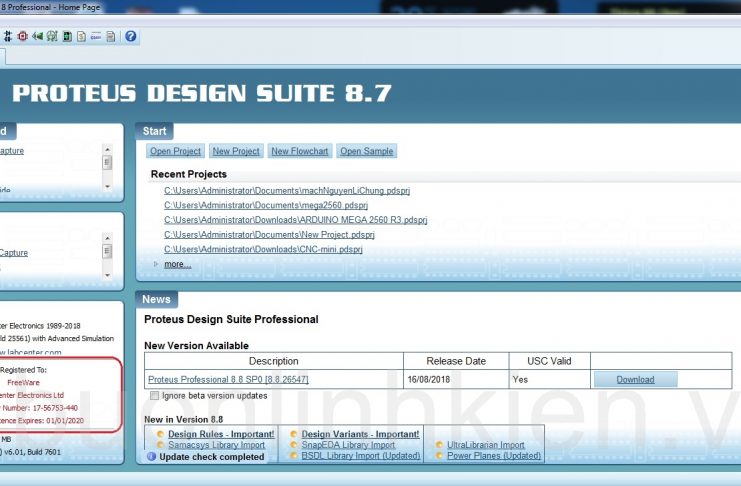
Task: Click scroll-up arrow in second left panel
Action: click(x=107, y=238)
